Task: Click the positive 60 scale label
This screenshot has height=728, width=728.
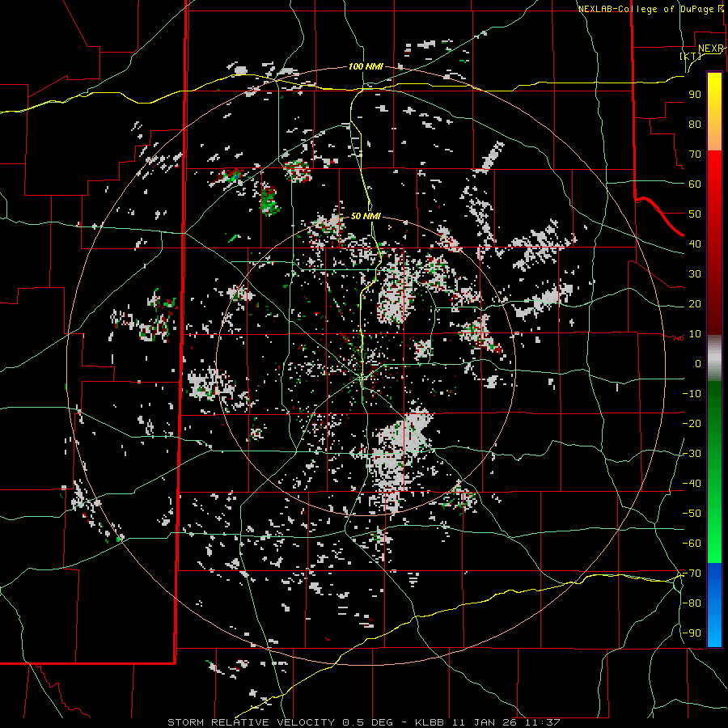Action: (x=695, y=184)
